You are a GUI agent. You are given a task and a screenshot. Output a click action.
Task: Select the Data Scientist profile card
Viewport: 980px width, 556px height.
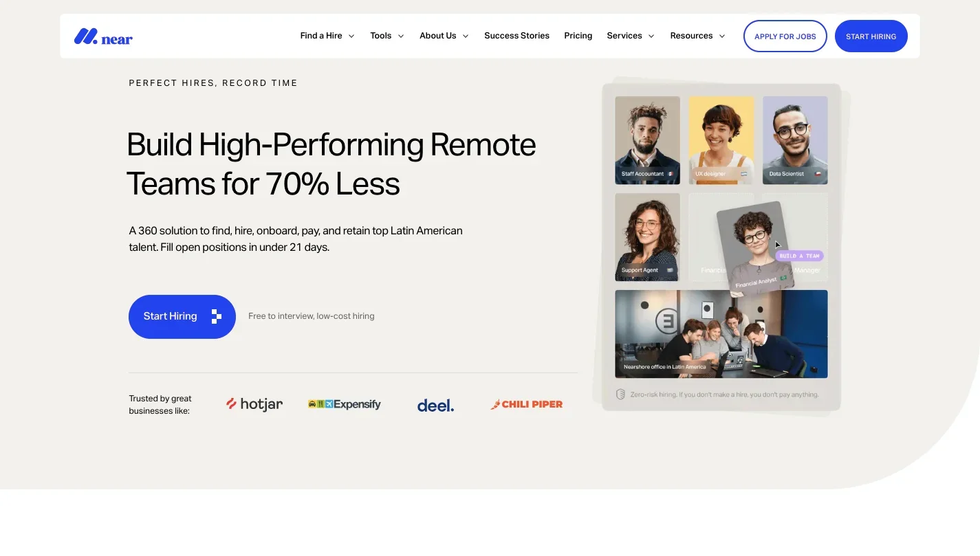(795, 140)
